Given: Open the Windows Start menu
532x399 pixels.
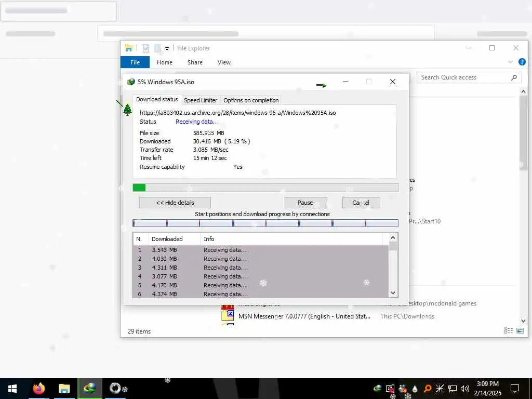Looking at the screenshot, I should pos(12,389).
